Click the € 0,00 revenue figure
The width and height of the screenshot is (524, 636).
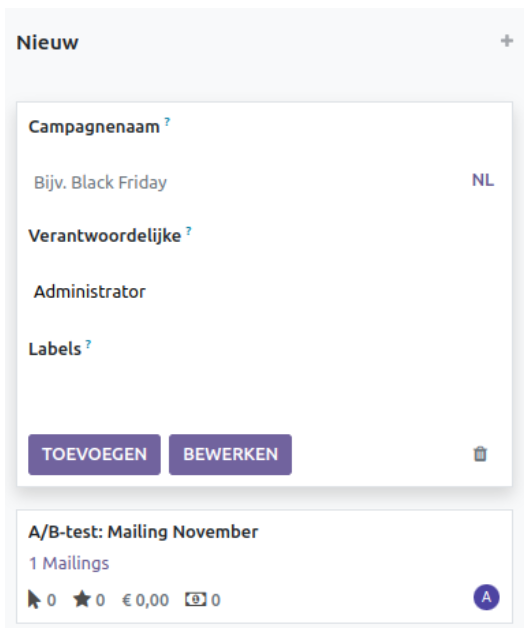[145, 600]
